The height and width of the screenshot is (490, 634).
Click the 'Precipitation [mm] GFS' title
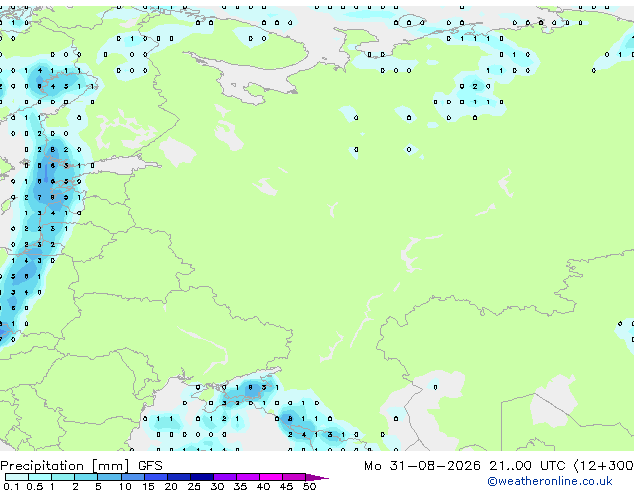(81, 466)
